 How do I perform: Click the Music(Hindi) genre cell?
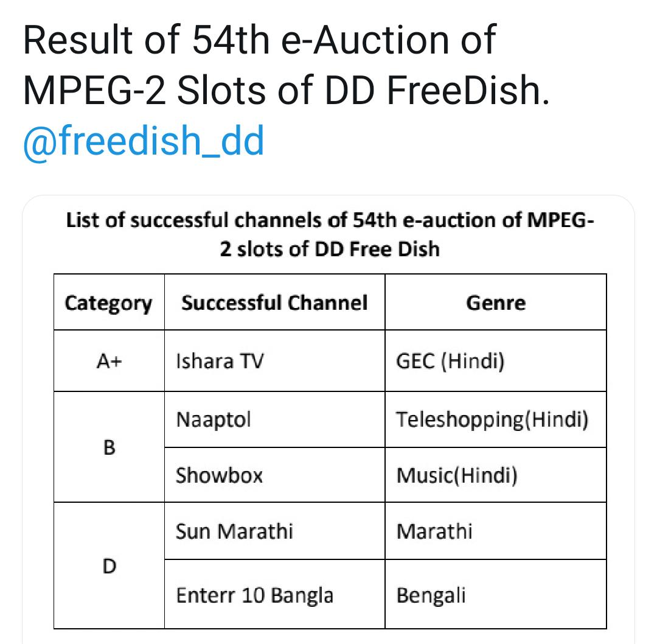pos(496,475)
